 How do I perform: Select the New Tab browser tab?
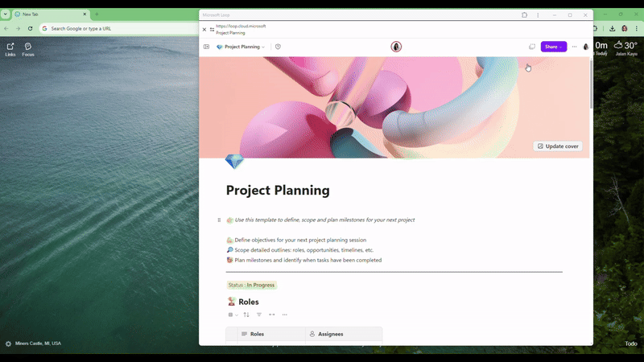coord(48,14)
